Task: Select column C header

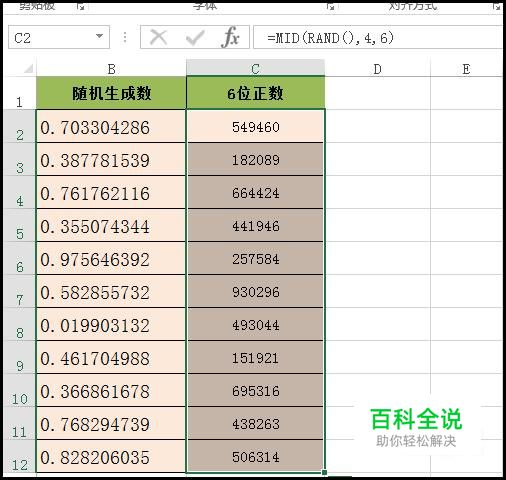Action: coord(255,68)
